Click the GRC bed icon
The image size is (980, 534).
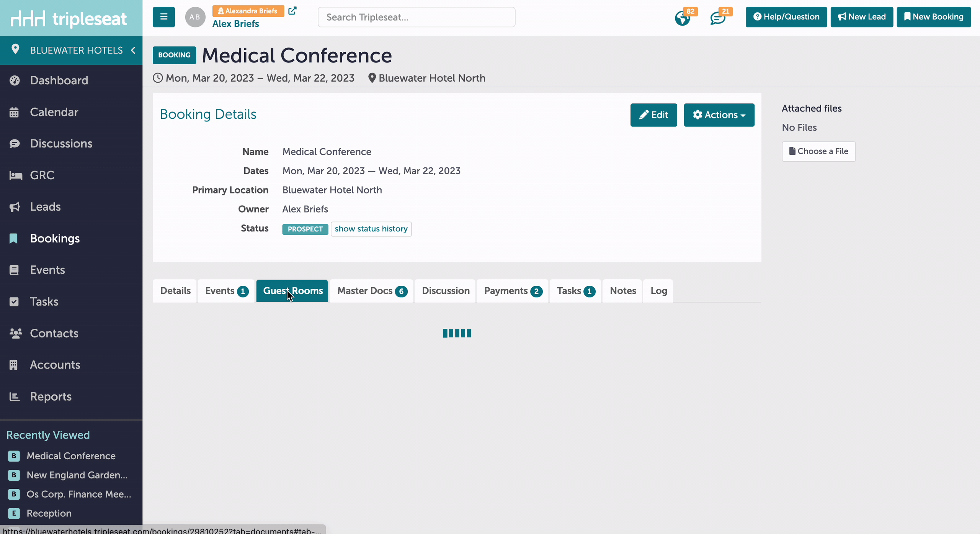click(x=15, y=175)
